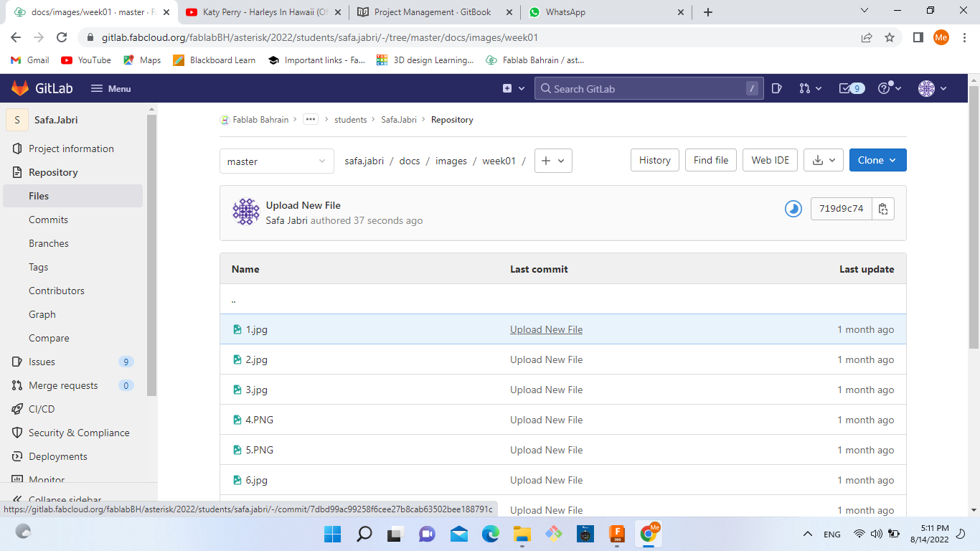980x551 pixels.
Task: Copy the 719d9c74 commit SHA with clipboard icon
Action: 883,209
